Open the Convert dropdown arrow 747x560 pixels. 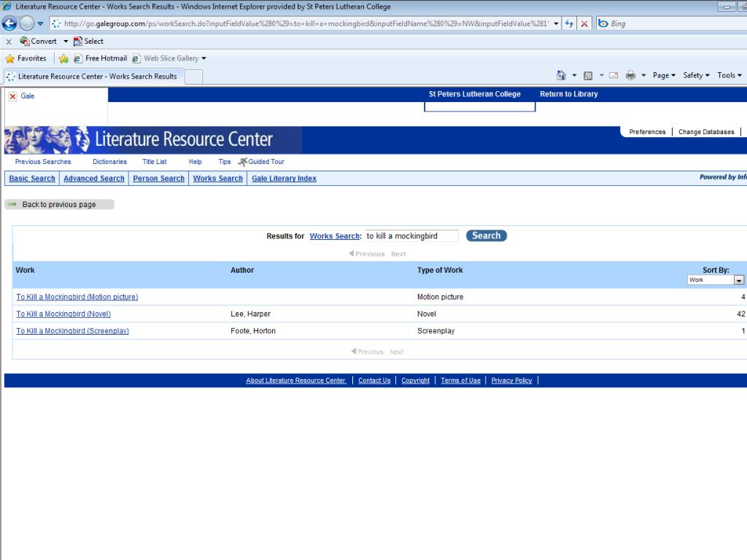coord(66,42)
